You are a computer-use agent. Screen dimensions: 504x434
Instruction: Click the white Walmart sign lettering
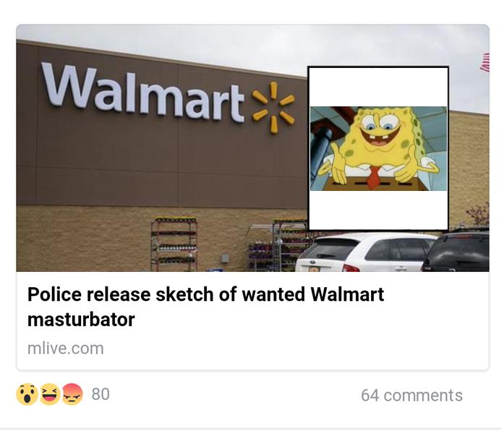coord(143,93)
